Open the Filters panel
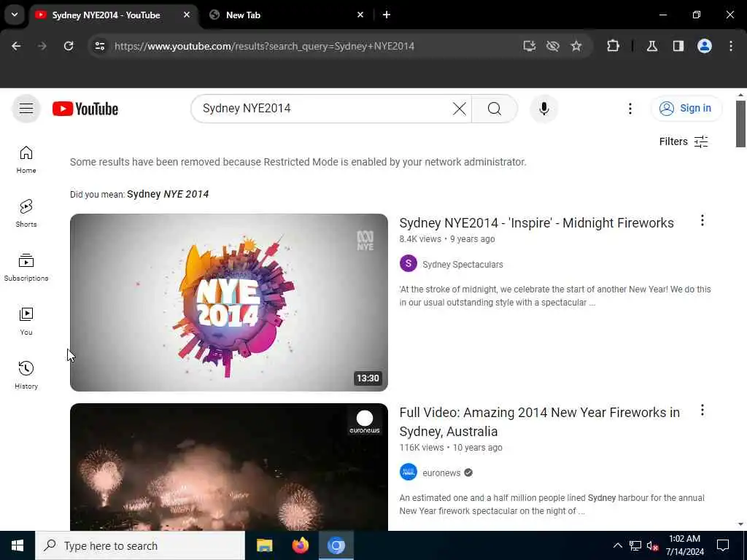 coord(684,141)
